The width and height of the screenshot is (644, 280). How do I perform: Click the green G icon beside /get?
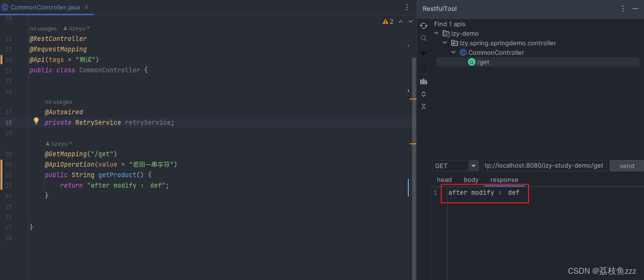(472, 62)
